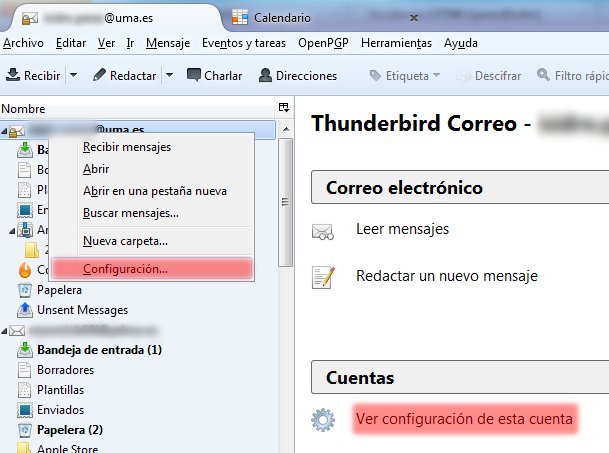Select the Apple Store folder

click(67, 448)
